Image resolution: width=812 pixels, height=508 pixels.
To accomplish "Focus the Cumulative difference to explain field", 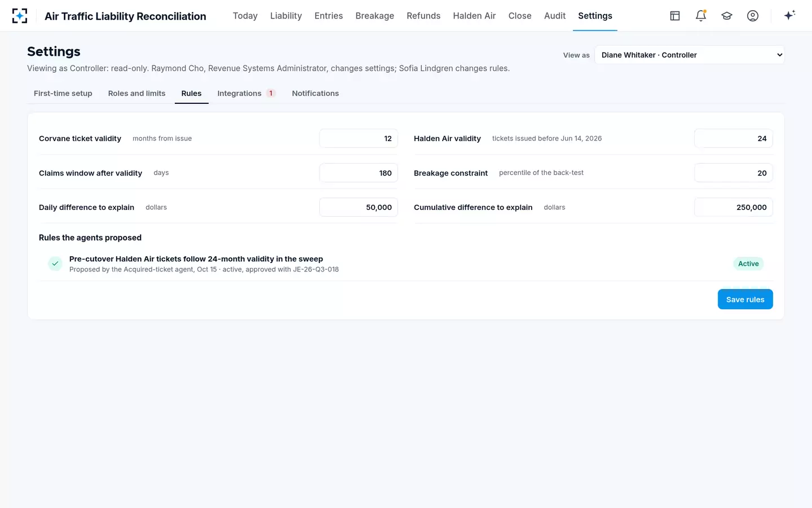I will coord(734,207).
